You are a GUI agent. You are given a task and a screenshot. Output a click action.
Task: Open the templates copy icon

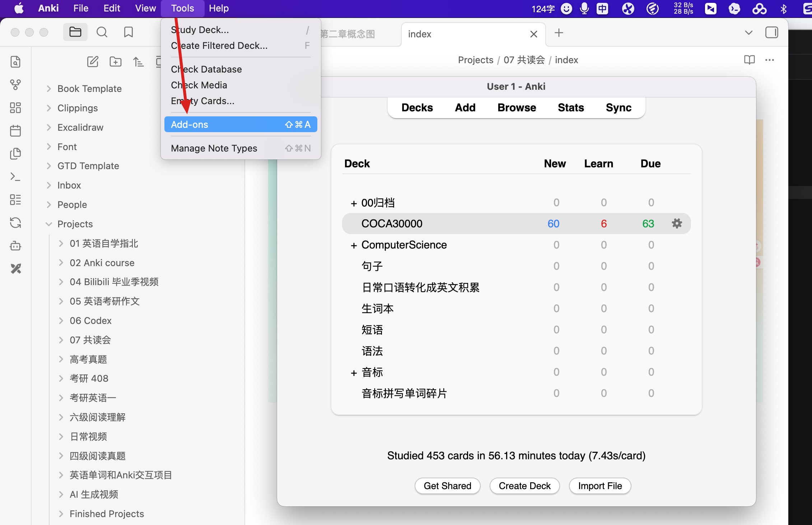pos(15,154)
